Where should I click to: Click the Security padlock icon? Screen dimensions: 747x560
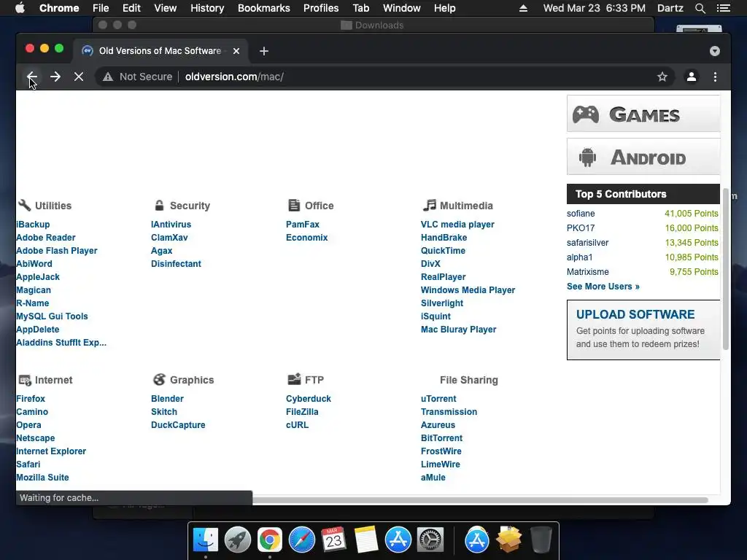[x=159, y=205]
